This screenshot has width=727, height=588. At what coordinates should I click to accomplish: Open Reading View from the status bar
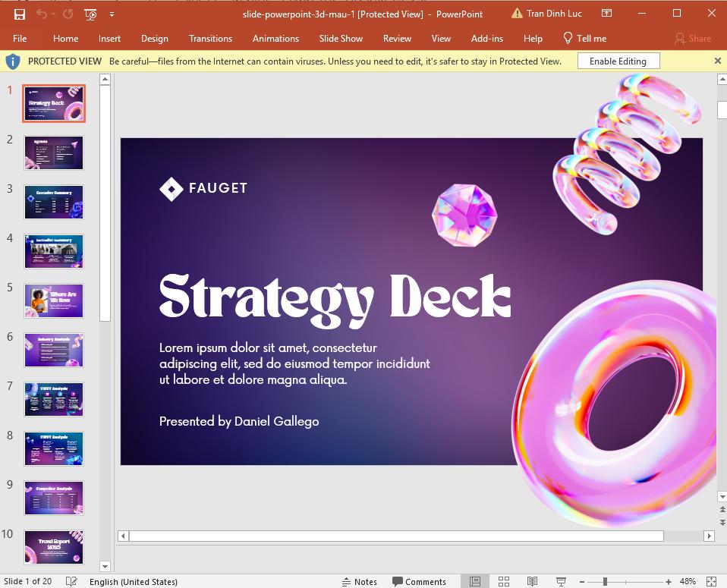click(x=533, y=582)
